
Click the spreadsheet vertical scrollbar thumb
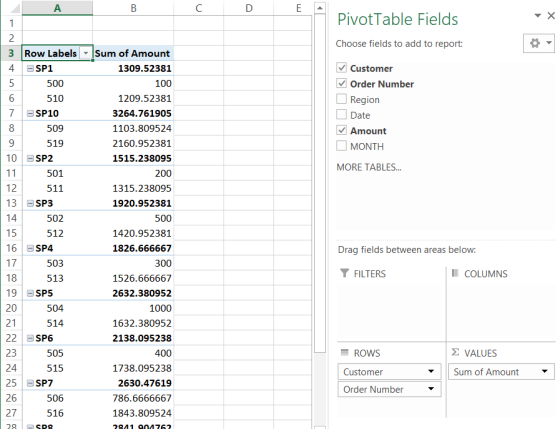[x=320, y=183]
